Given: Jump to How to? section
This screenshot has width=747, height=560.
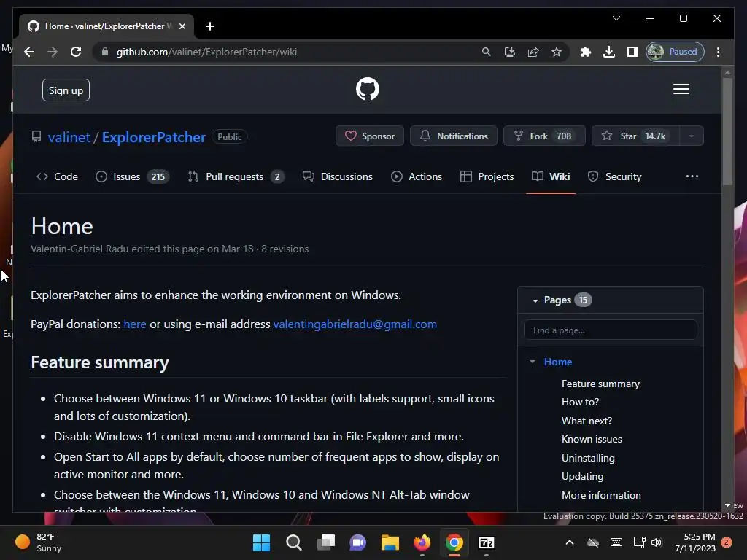Looking at the screenshot, I should (580, 402).
